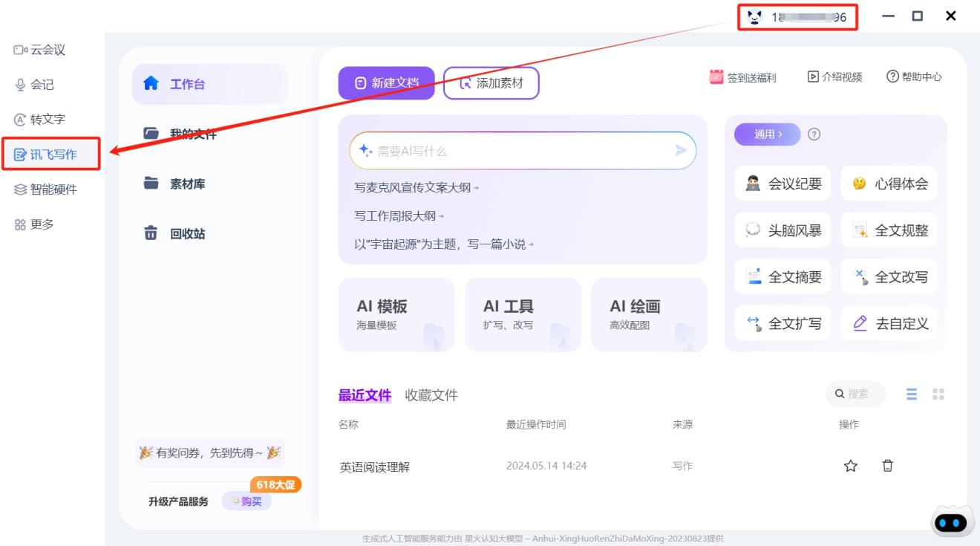This screenshot has width=980, height=546.
Task: Open 介绍视频 link
Action: [835, 77]
